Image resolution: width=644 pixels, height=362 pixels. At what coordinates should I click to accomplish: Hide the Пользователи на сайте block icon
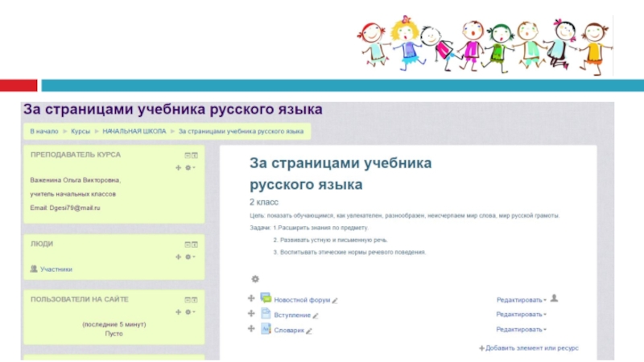[x=188, y=299]
